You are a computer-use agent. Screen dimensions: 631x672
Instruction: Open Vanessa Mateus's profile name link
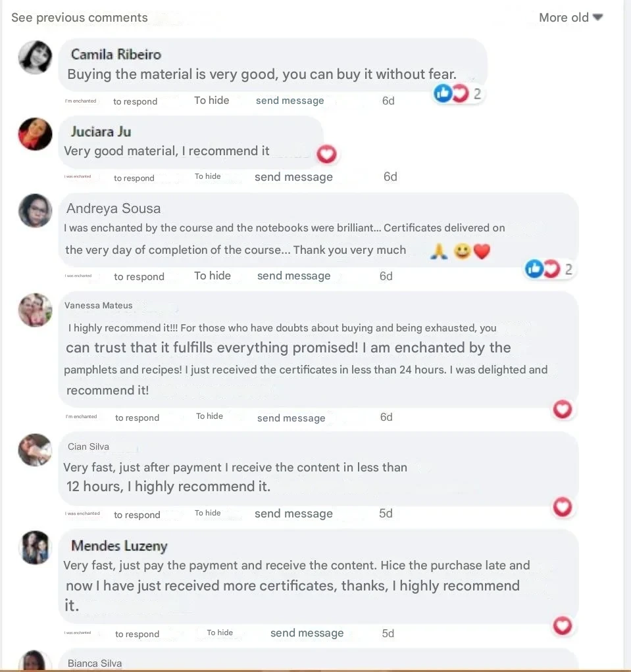point(99,305)
